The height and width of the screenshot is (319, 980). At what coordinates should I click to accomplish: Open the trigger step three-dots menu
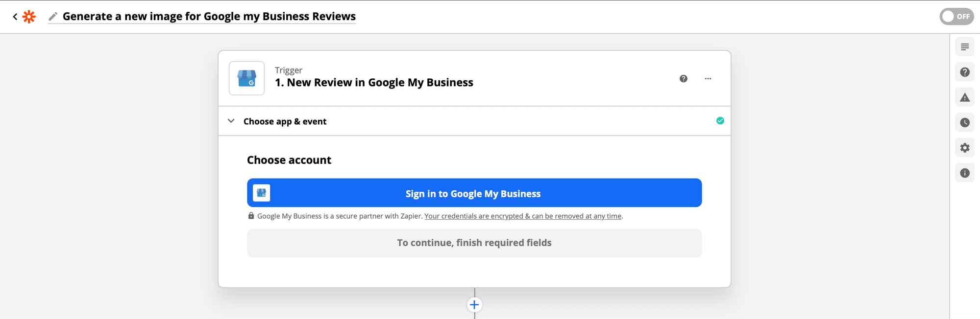(708, 78)
